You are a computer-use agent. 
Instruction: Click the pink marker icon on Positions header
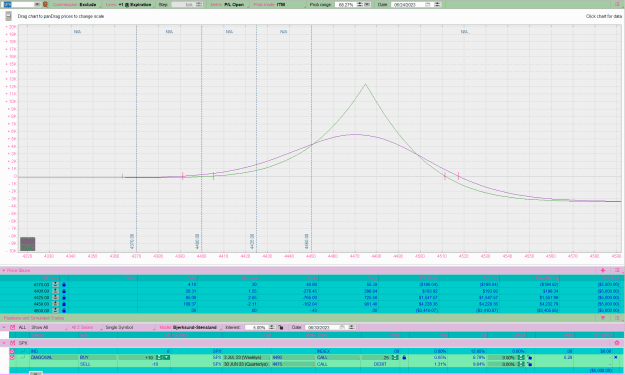(603, 318)
